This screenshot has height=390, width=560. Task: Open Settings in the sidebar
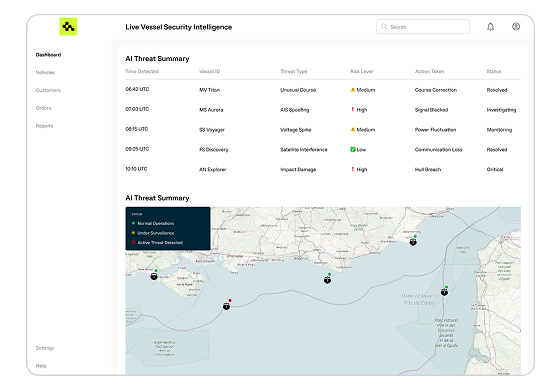pos(45,348)
